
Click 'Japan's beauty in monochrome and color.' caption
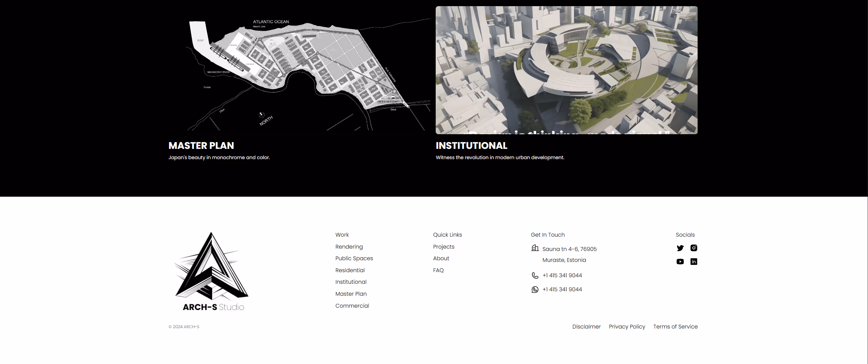point(219,158)
